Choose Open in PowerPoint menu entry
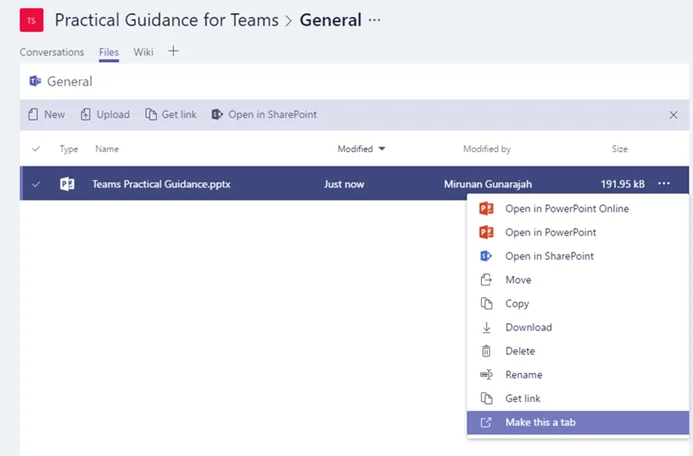This screenshot has height=456, width=693. [578, 232]
